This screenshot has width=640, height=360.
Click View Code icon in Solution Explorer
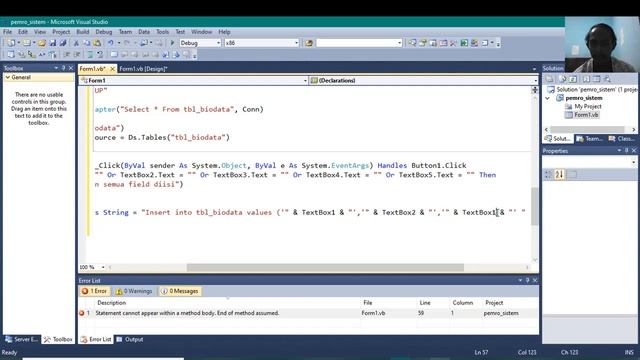point(586,79)
